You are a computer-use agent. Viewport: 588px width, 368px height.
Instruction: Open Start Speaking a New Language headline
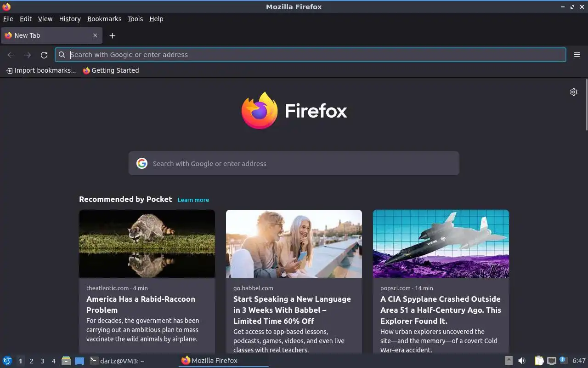292,310
